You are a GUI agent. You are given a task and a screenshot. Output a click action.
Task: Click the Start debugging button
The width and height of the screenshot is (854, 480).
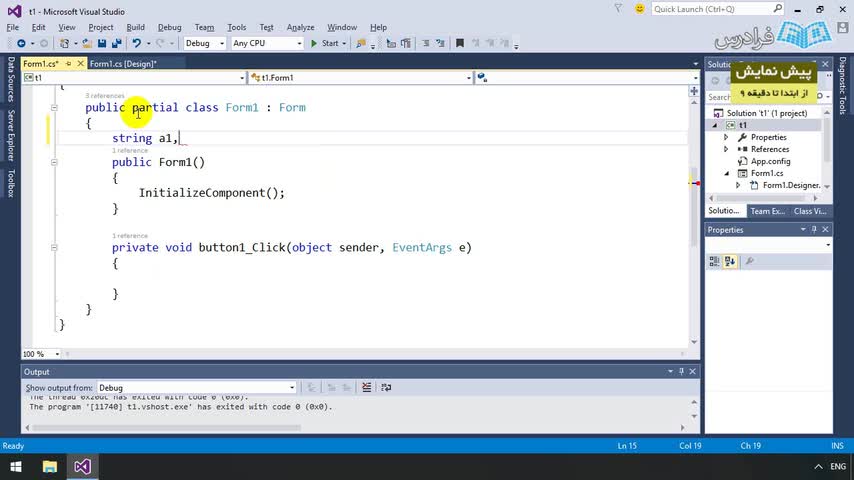[x=325, y=44]
